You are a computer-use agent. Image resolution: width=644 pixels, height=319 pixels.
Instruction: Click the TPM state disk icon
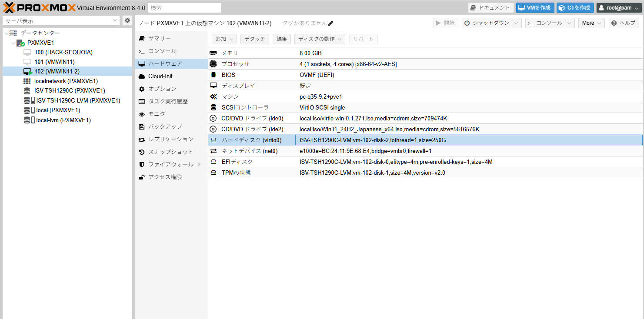213,173
